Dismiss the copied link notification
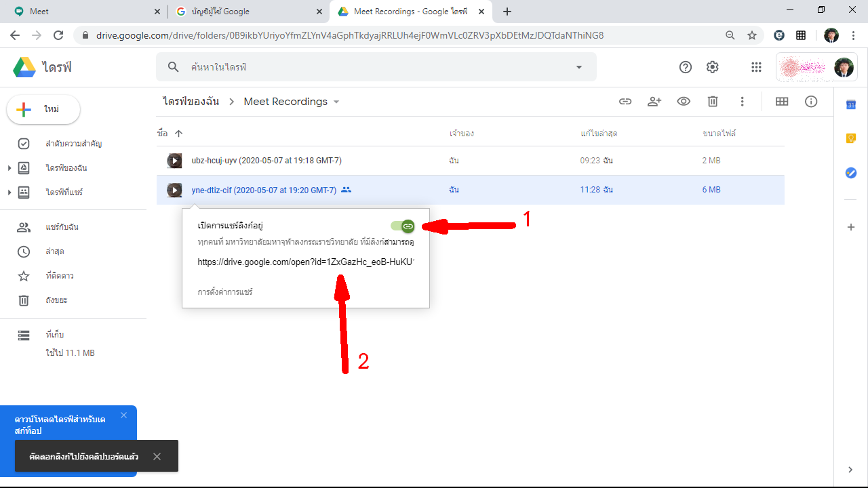 tap(157, 456)
